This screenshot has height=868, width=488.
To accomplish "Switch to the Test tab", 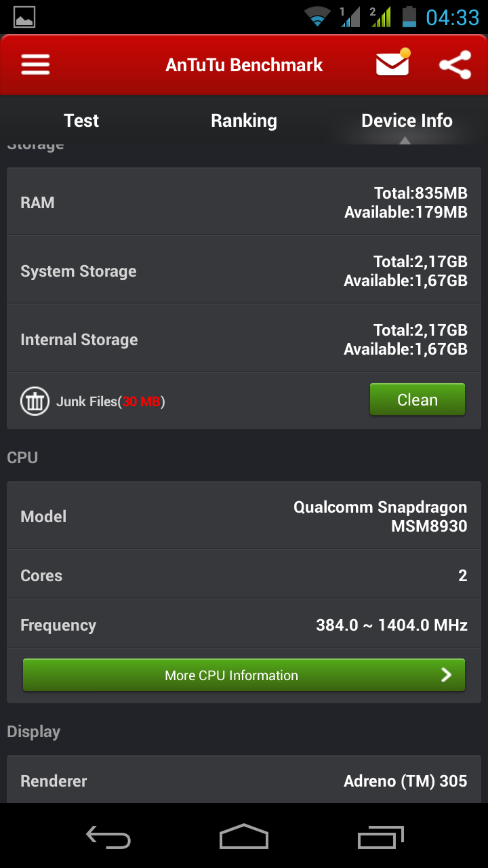I will tap(81, 121).
